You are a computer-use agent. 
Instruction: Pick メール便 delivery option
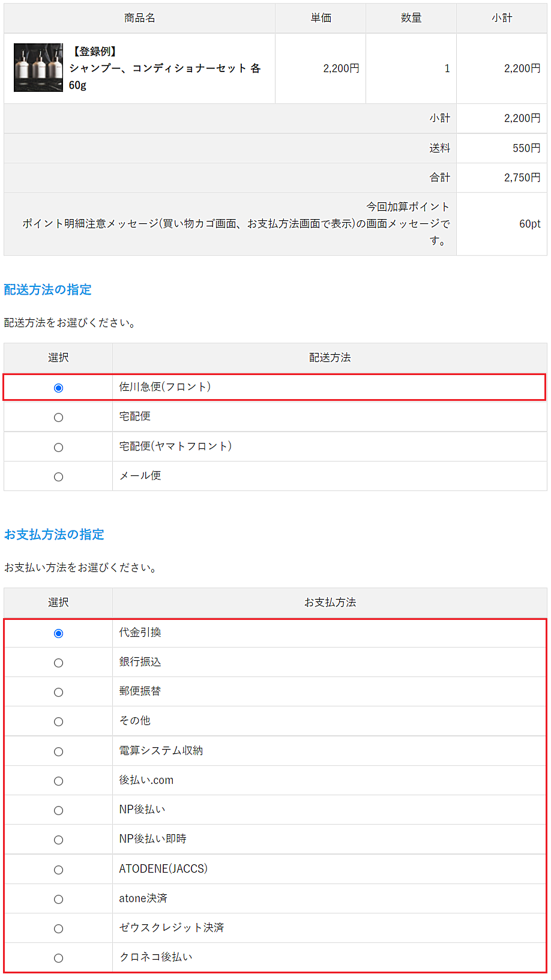(x=58, y=476)
